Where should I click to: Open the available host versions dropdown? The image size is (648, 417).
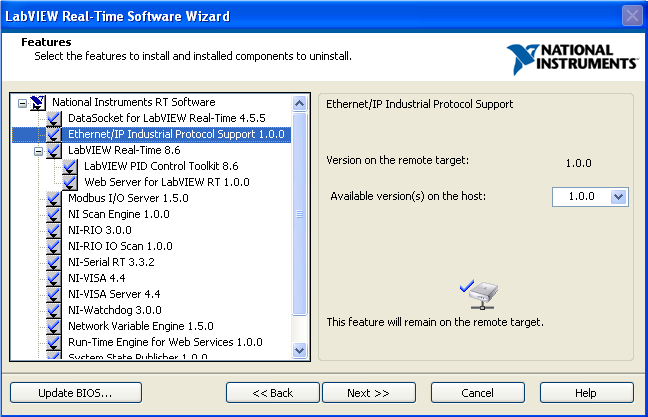(618, 197)
